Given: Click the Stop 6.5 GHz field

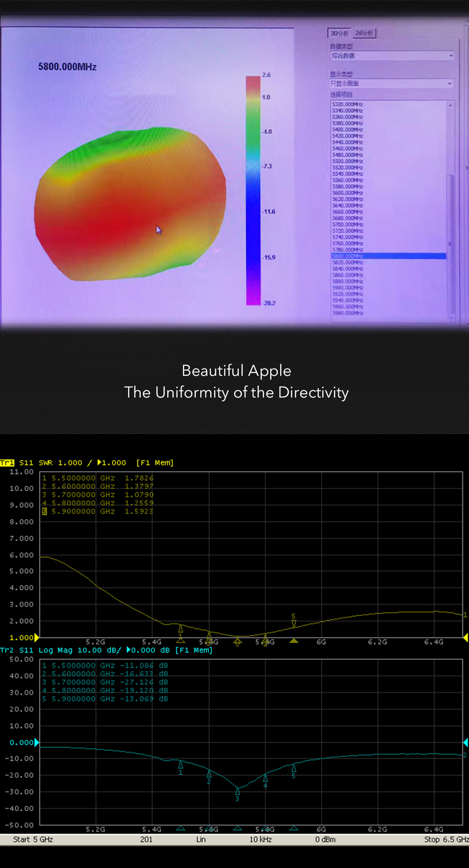Looking at the screenshot, I should pos(446,839).
